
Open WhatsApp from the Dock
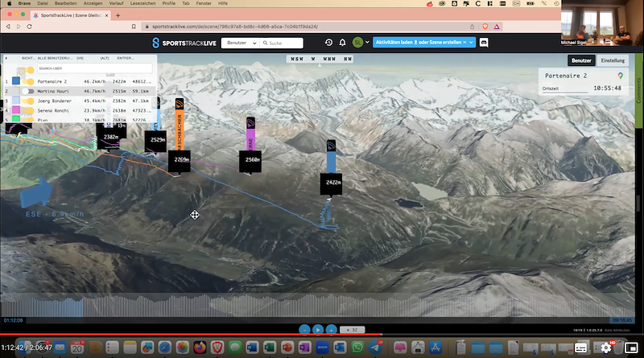(x=357, y=348)
